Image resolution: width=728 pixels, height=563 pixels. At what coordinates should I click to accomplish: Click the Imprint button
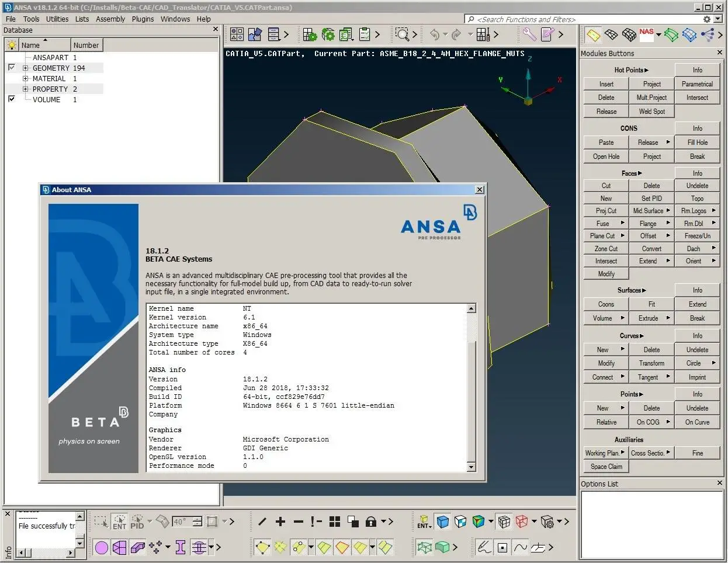697,377
